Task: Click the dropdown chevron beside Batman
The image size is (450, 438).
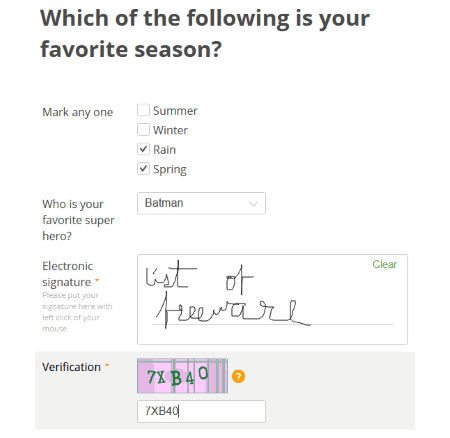Action: pos(253,204)
